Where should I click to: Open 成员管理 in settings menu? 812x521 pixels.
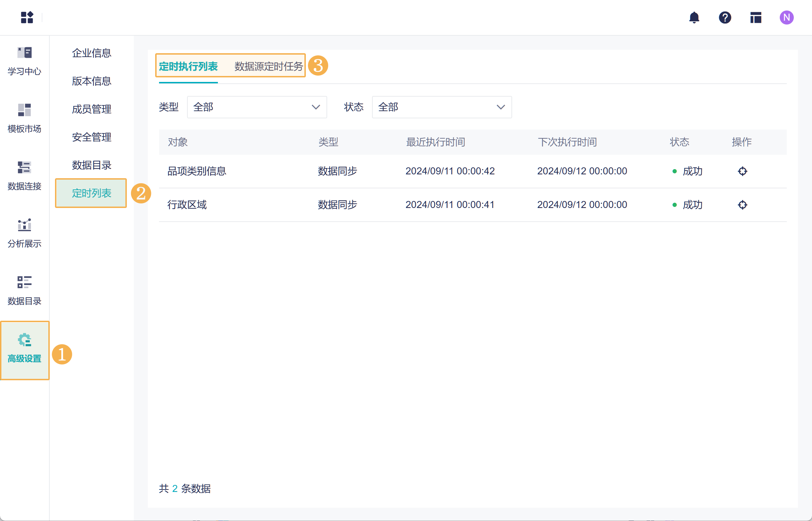pyautogui.click(x=91, y=109)
